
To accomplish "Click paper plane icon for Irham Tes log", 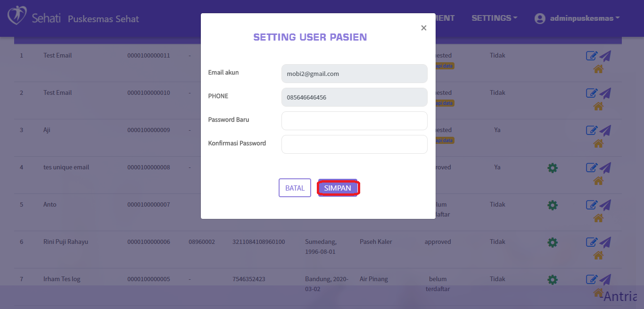I will 605,279.
